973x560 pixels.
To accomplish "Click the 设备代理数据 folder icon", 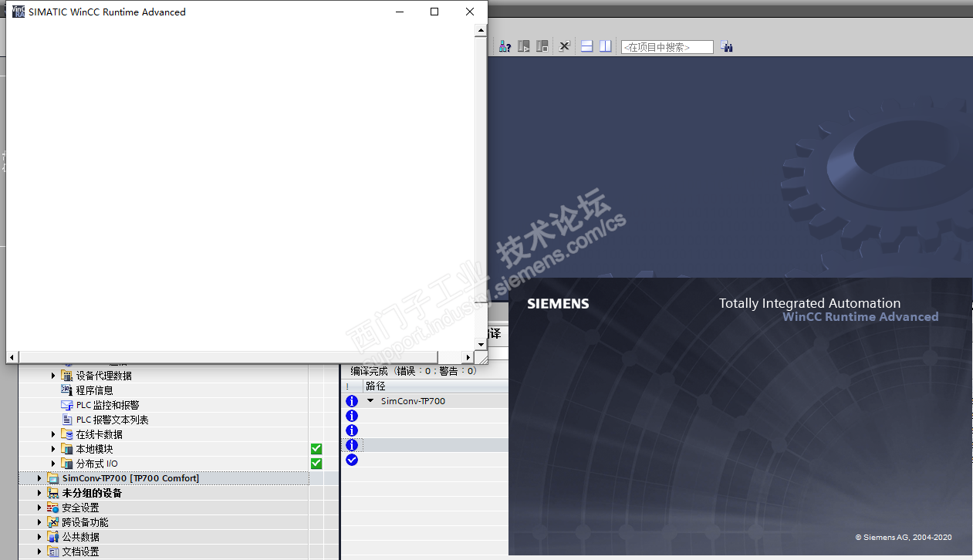I will [x=67, y=376].
